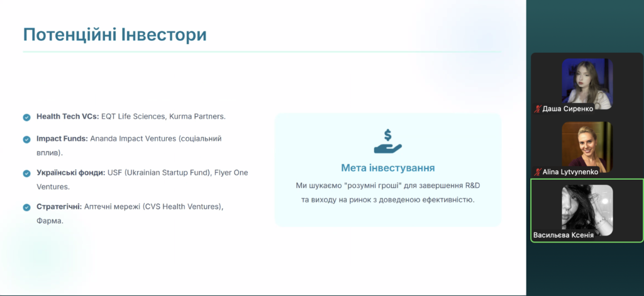Image resolution: width=644 pixels, height=296 pixels.
Task: Select Alina Lytvynenko's video thumbnail
Action: click(587, 144)
